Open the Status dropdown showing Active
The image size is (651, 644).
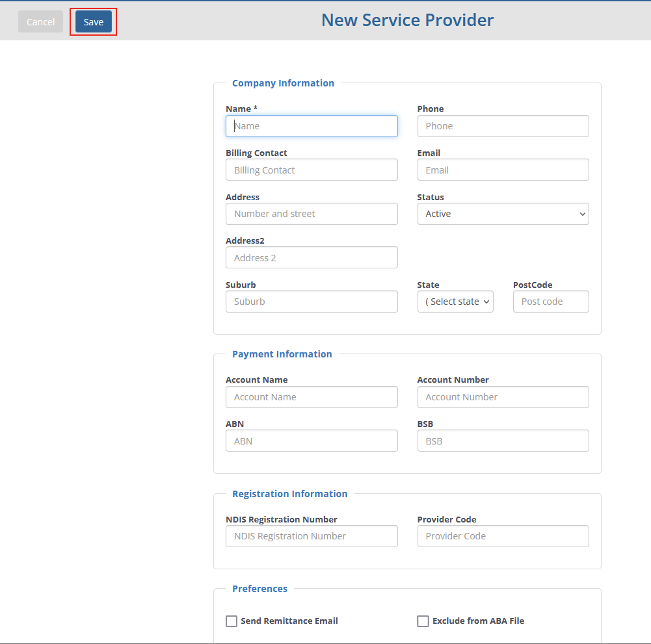[503, 214]
